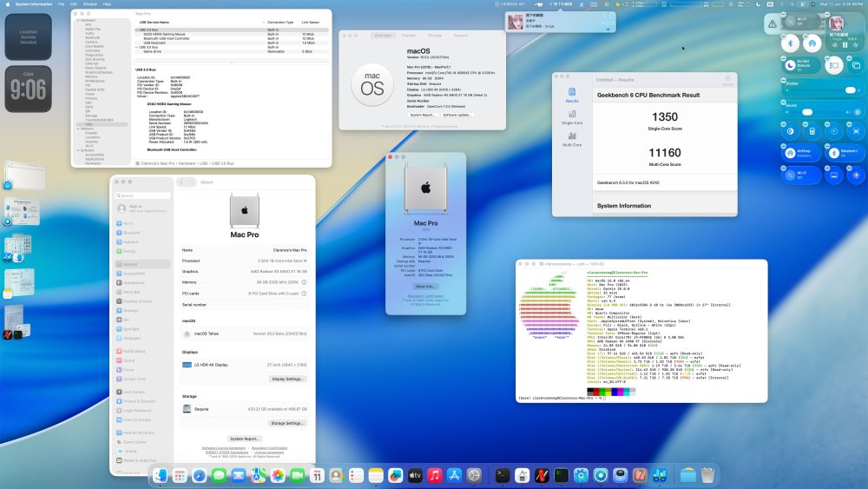868x489 pixels.
Task: Select G502 HERO Gaming Mouse row
Action: pos(232,35)
